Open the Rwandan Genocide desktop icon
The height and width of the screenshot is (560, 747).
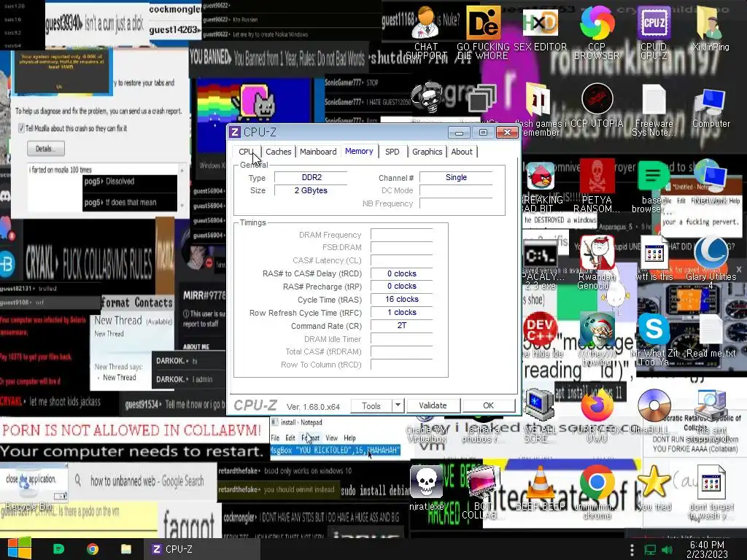tap(597, 252)
